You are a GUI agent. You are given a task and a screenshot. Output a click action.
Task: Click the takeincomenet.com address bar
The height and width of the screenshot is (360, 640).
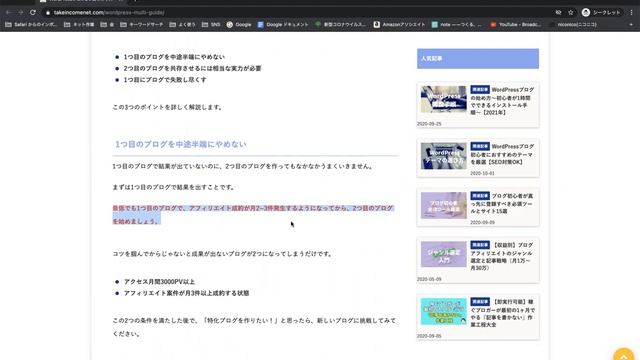tap(298, 13)
